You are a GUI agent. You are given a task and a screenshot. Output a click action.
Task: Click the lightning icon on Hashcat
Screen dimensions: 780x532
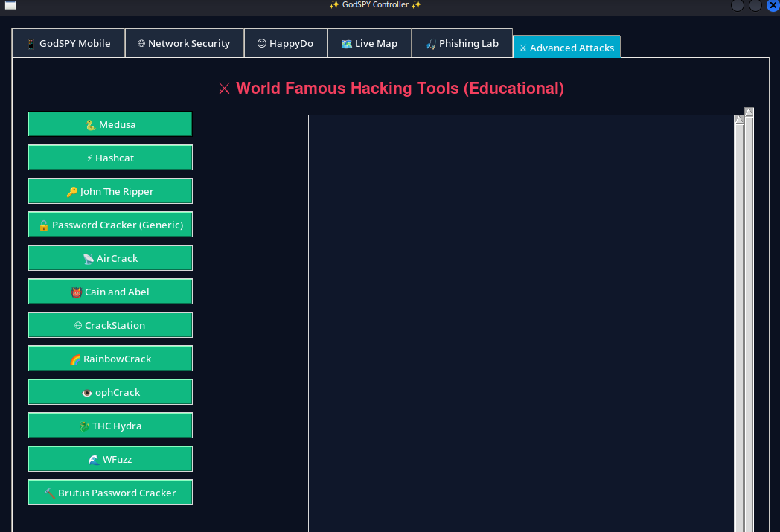pos(89,158)
